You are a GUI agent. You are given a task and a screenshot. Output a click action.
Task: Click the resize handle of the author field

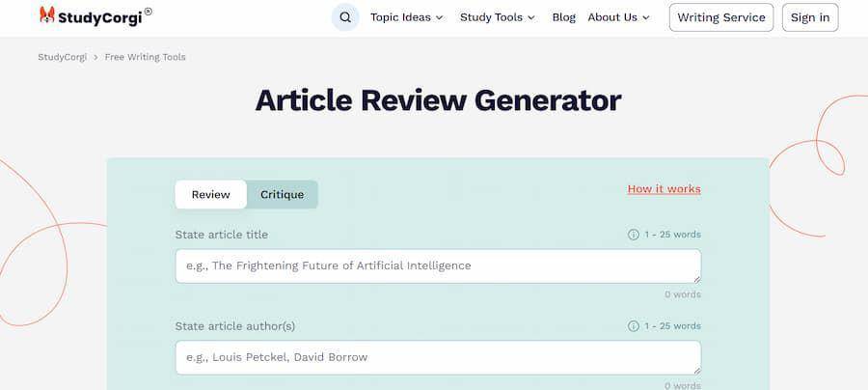click(696, 370)
